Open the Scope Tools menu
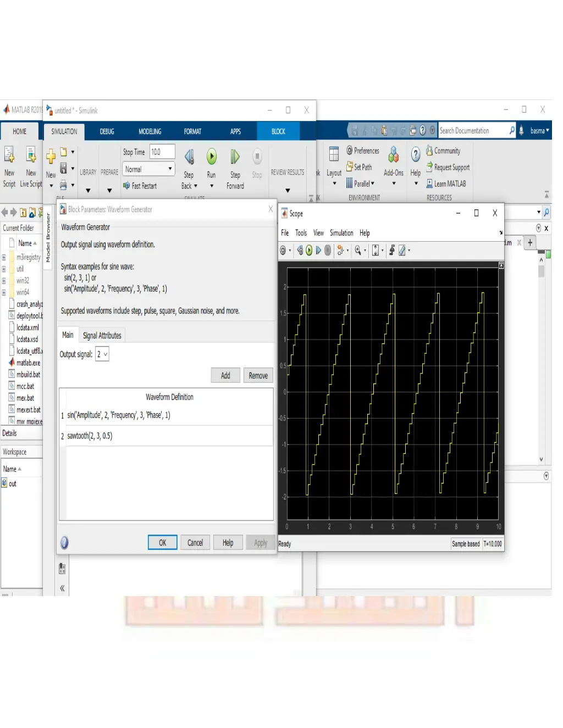This screenshot has height=728, width=563. 301,233
